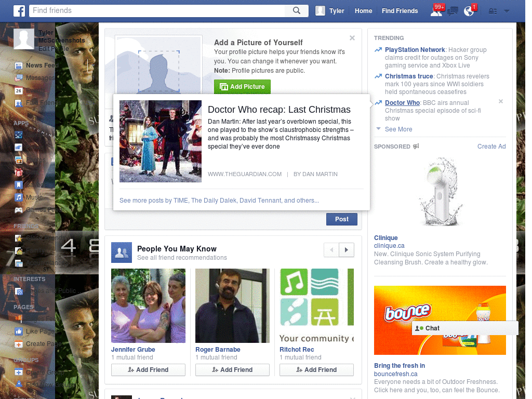Open Roger Barnabe's profile name
This screenshot has height=399, width=532.
click(218, 350)
